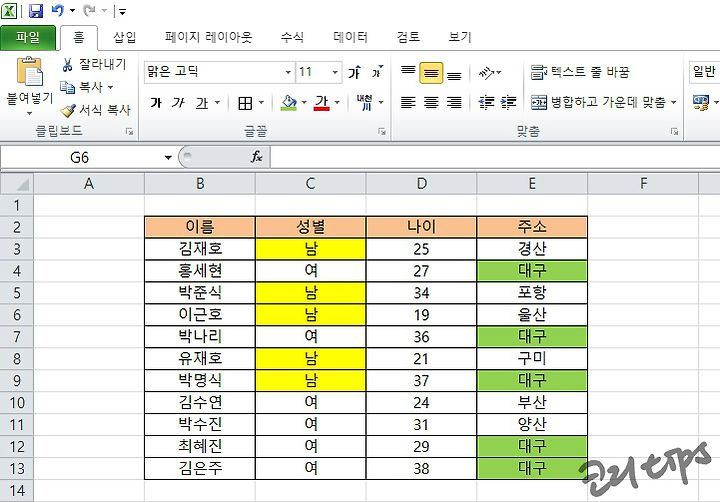
Task: Select cell containing 김재호
Action: [200, 249]
